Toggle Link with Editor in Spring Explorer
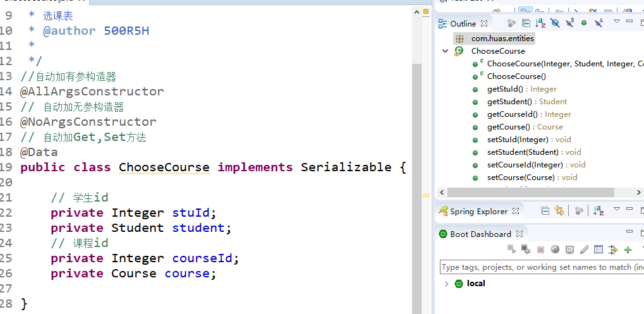 [x=559, y=211]
